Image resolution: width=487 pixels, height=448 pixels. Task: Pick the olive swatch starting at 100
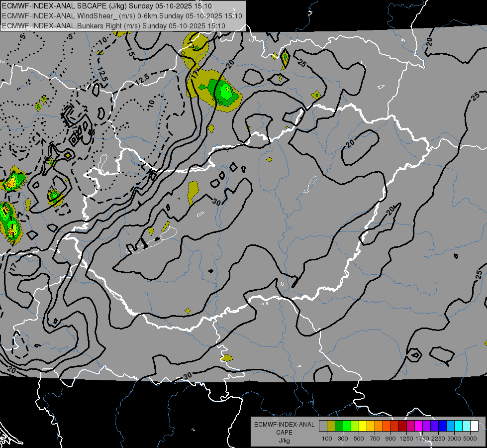[331, 426]
